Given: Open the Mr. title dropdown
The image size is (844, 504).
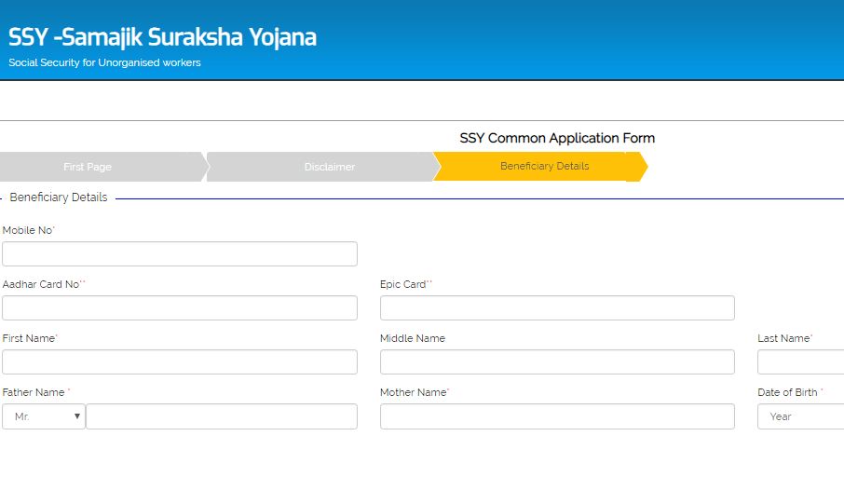Looking at the screenshot, I should [x=43, y=416].
